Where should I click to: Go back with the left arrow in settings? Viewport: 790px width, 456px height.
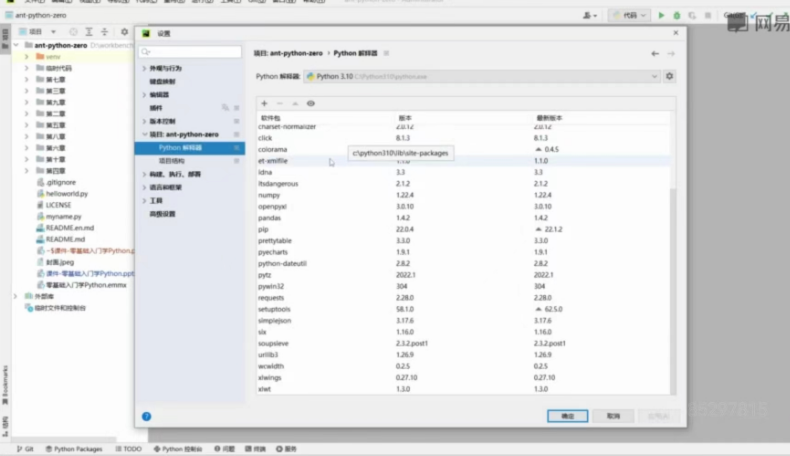click(x=654, y=53)
